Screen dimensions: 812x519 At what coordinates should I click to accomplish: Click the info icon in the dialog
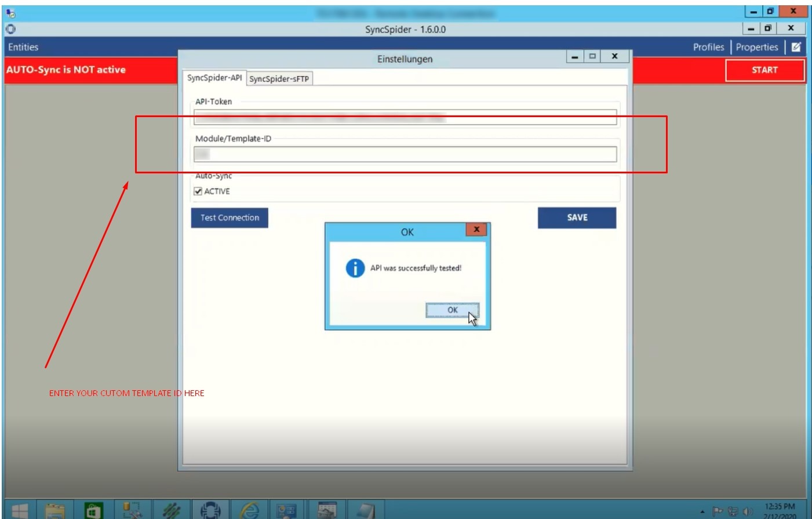pos(355,268)
